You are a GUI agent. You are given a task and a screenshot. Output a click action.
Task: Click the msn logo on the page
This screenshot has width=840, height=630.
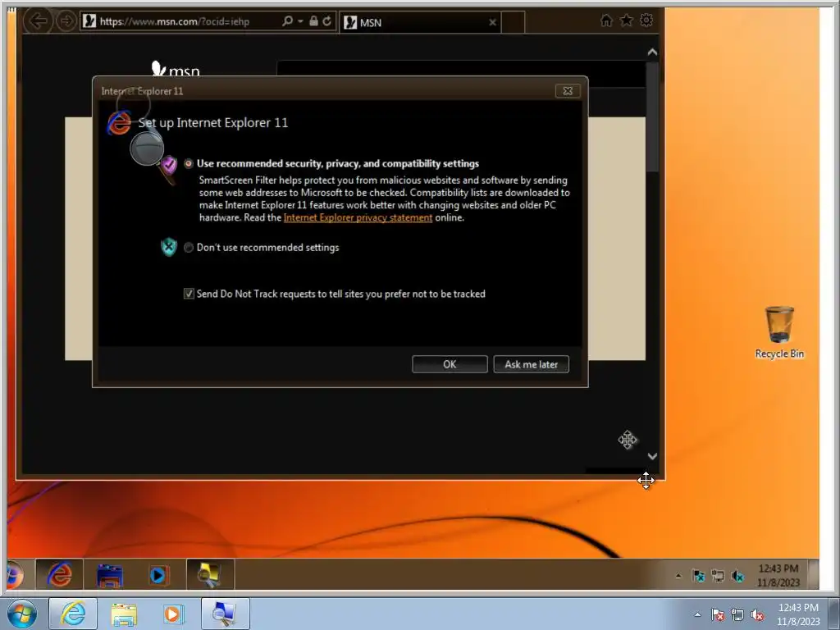[x=176, y=69]
